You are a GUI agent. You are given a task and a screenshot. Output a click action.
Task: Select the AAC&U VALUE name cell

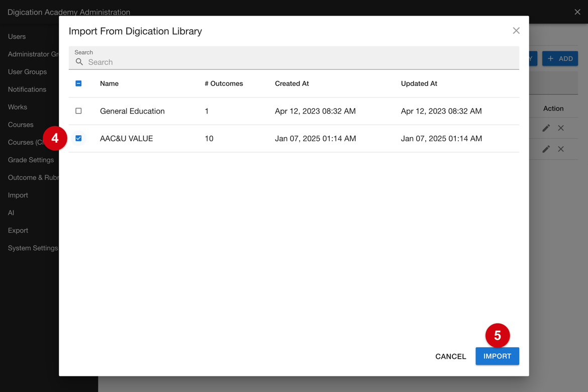coord(126,138)
